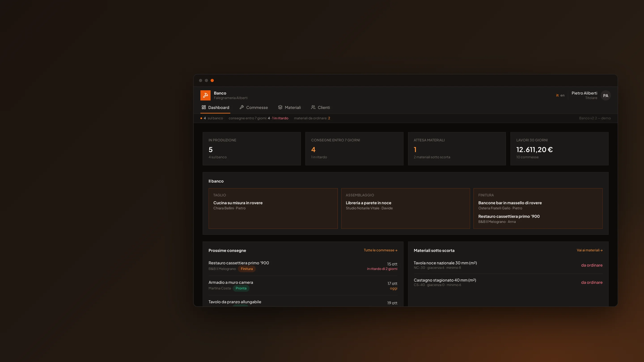Image resolution: width=644 pixels, height=362 pixels.
Task: Switch language to it
Action: coord(557,95)
